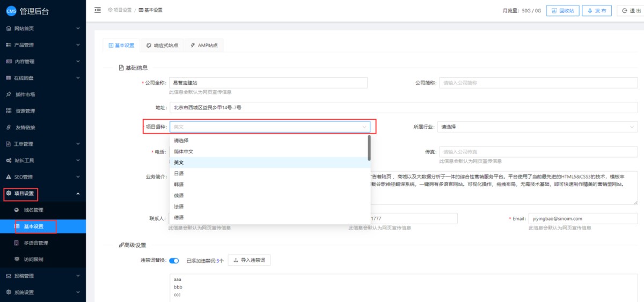Click the 发布 publish button
644x302 pixels.
pyautogui.click(x=597, y=11)
